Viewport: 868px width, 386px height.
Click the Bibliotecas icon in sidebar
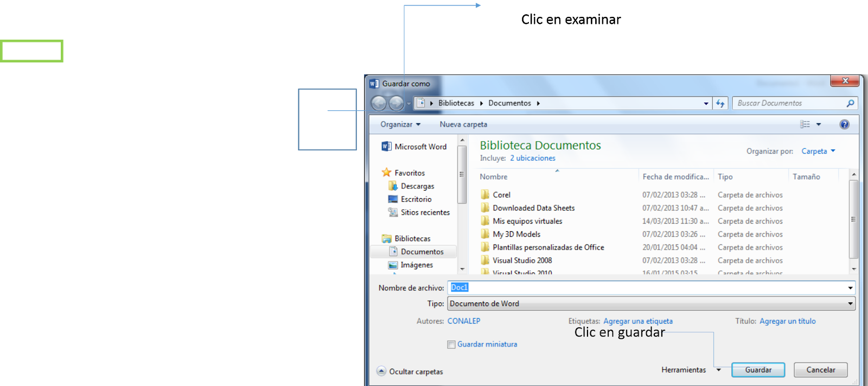386,238
